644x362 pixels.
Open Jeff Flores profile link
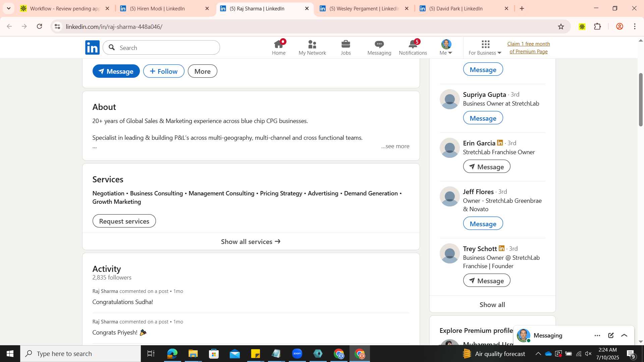pyautogui.click(x=478, y=192)
